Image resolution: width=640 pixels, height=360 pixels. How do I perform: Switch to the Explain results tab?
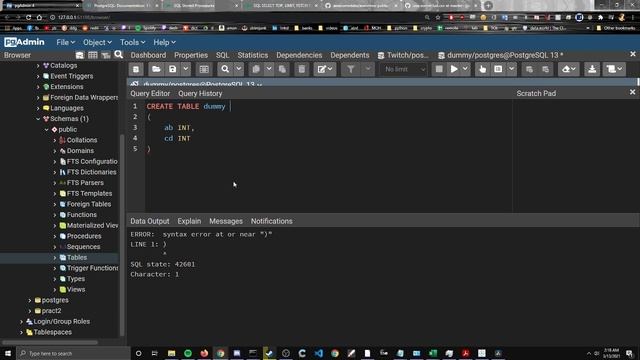(189, 221)
